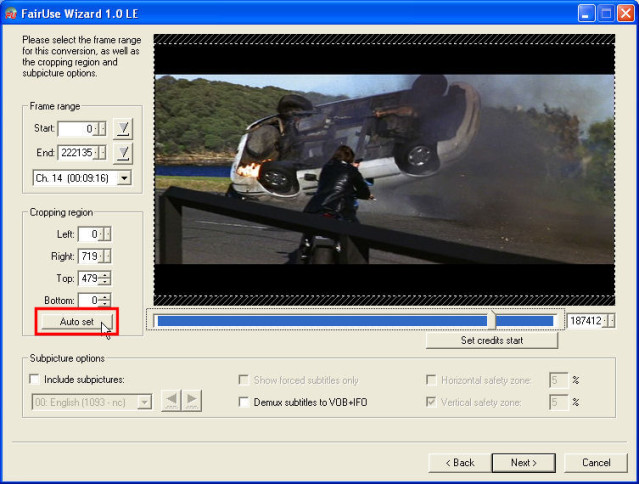Click the Bottom cropping spinner arrows
Viewport: 639px width, 484px height.
pyautogui.click(x=105, y=300)
